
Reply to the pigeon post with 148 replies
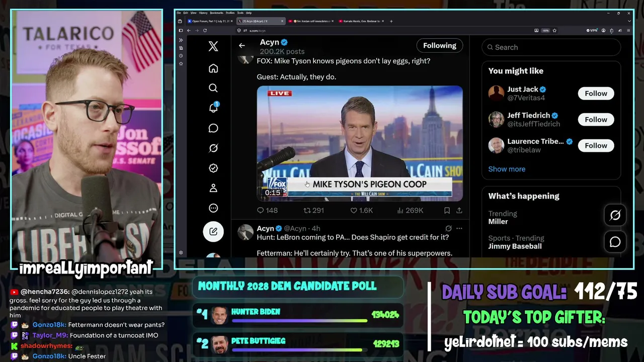click(267, 210)
